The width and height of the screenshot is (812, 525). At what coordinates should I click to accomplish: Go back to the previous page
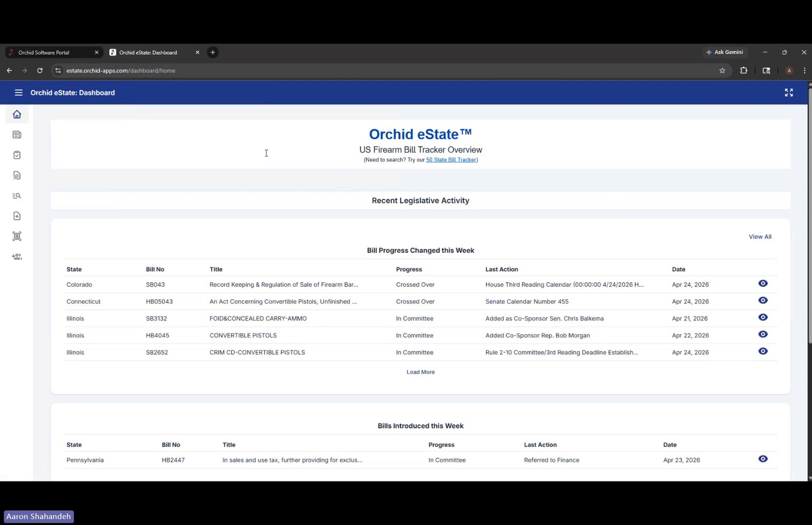pyautogui.click(x=9, y=70)
